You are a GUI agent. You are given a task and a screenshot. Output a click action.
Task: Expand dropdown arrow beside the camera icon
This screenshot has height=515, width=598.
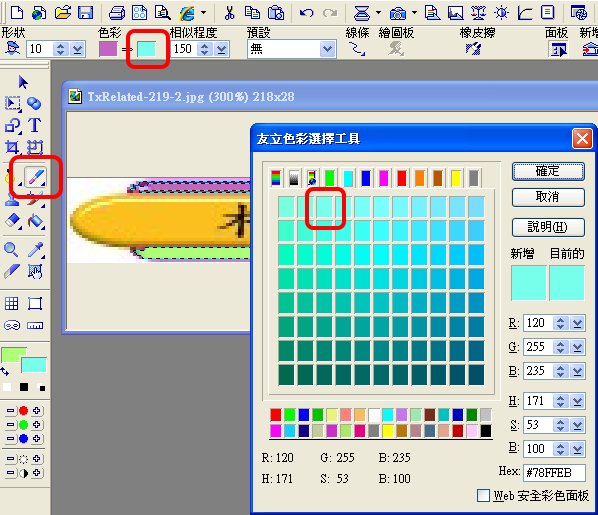point(415,13)
